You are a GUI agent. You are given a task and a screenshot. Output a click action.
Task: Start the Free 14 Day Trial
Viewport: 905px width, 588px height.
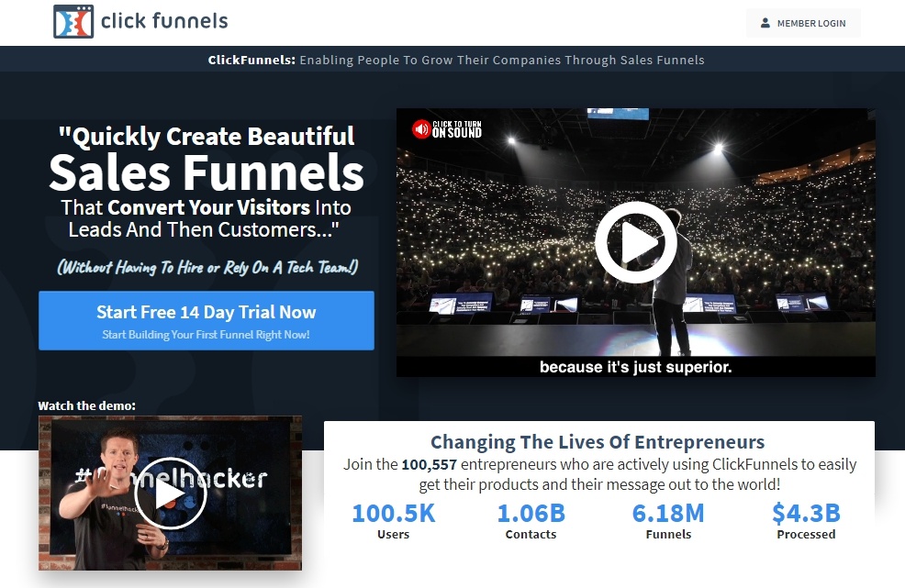click(x=206, y=321)
